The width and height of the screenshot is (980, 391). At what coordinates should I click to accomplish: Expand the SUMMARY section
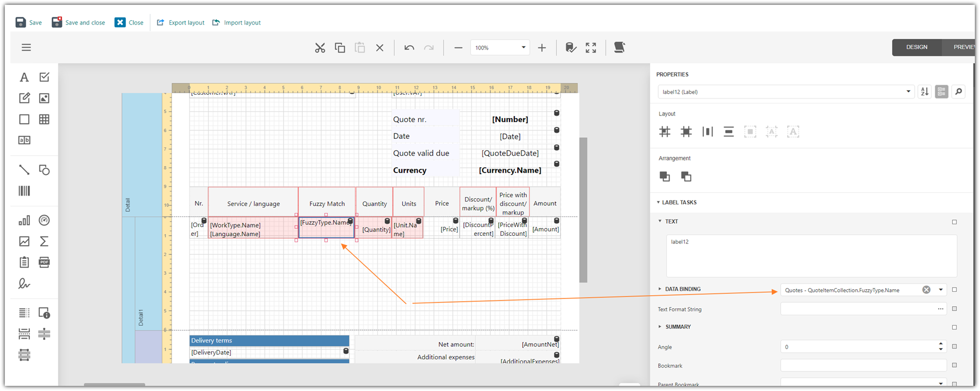click(x=660, y=327)
